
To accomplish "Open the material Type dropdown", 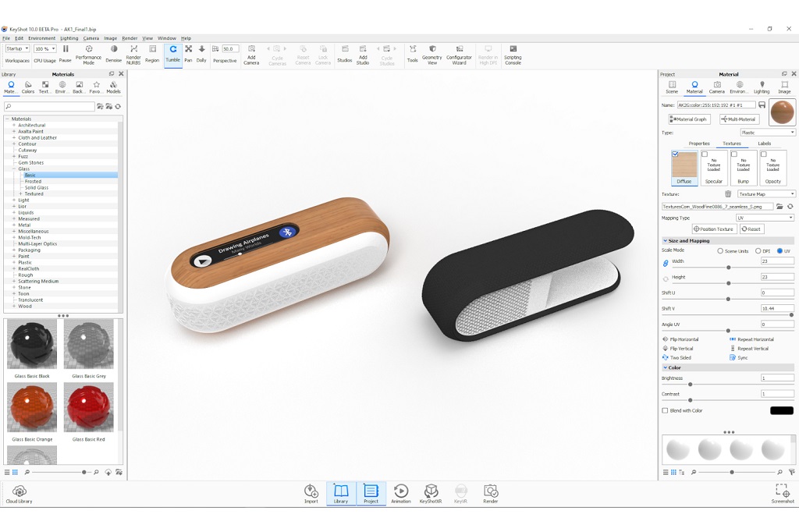I will click(767, 133).
